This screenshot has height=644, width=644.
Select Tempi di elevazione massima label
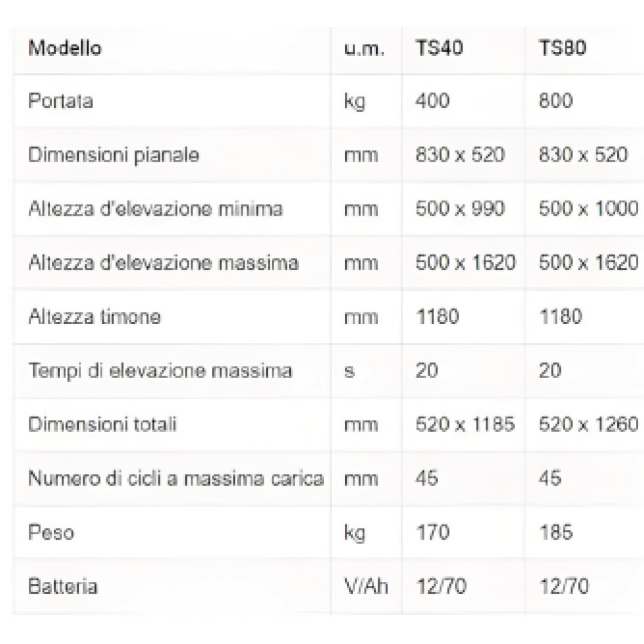click(x=160, y=372)
